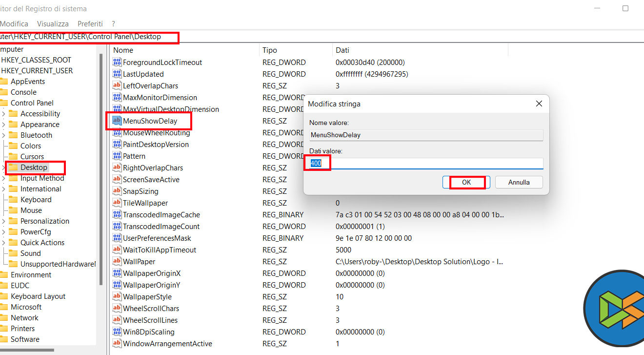Select the Mouse key in tree

[31, 210]
